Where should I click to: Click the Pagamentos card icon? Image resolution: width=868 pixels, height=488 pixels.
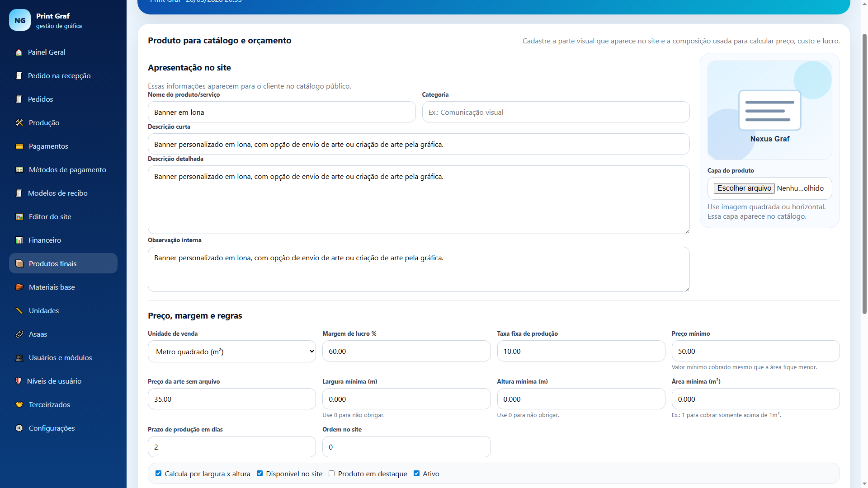(19, 146)
